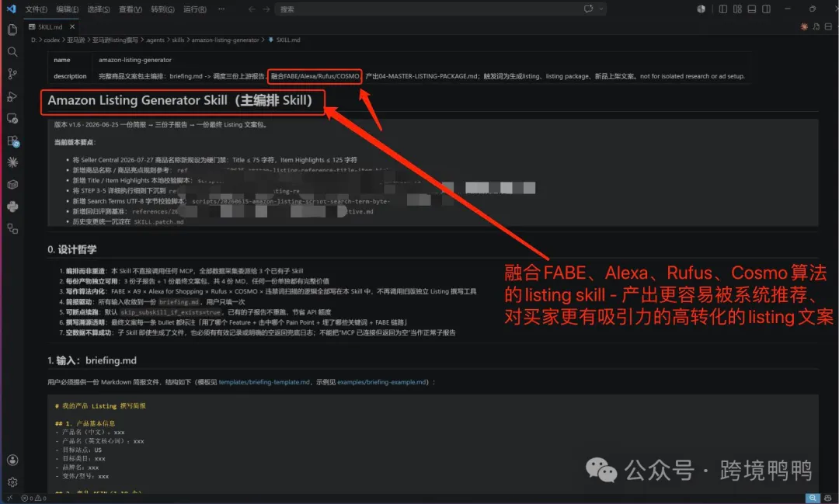Screen dimensions: 839x504
Task: Click the skills breadcrumb segment
Action: tap(178, 40)
